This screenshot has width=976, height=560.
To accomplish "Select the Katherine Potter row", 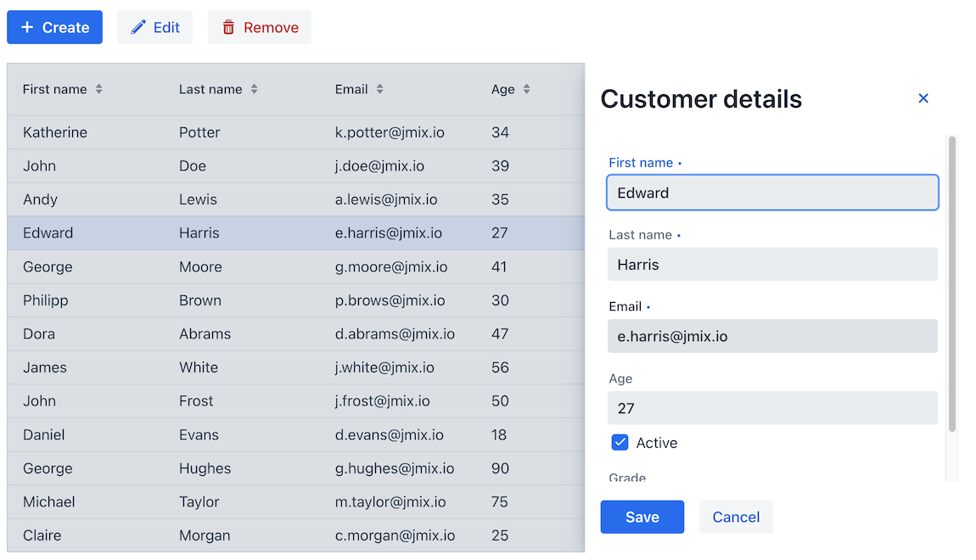I will click(x=255, y=132).
